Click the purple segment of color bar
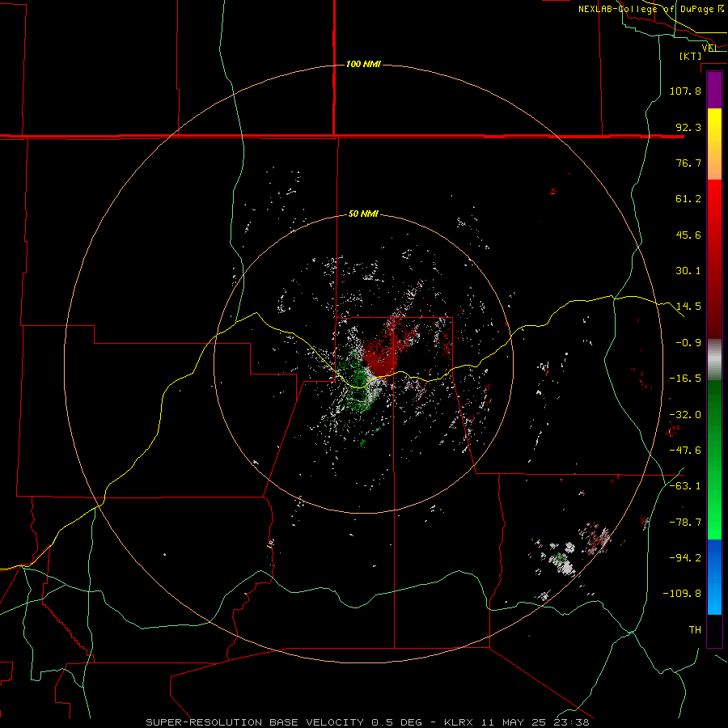The width and height of the screenshot is (728, 728). pyautogui.click(x=714, y=91)
